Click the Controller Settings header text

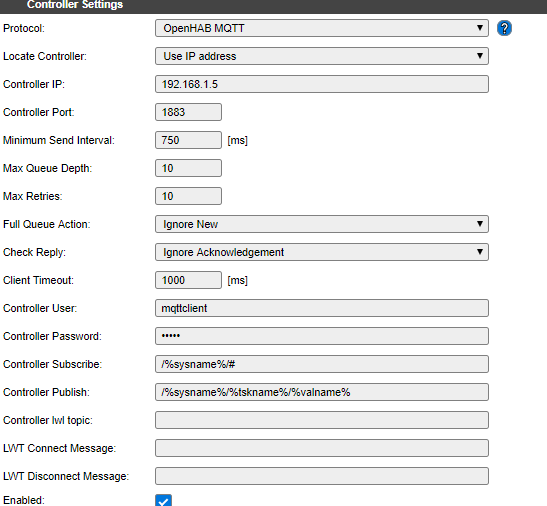click(75, 5)
